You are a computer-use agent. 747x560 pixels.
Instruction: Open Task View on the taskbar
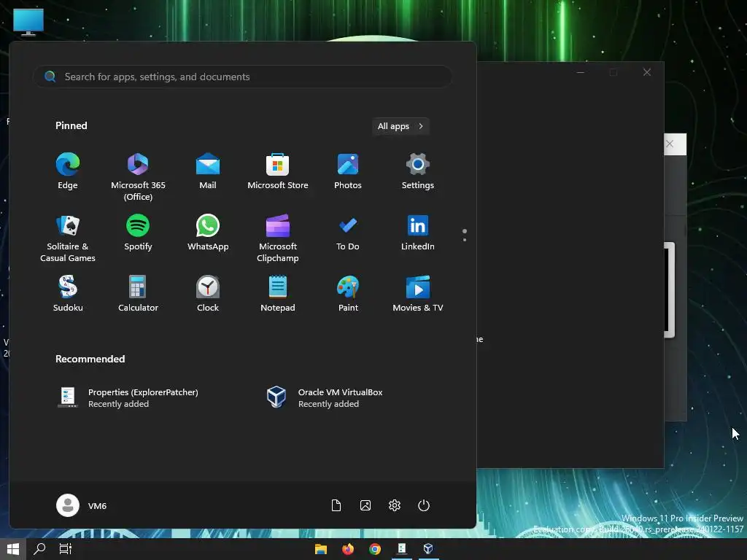tap(65, 549)
